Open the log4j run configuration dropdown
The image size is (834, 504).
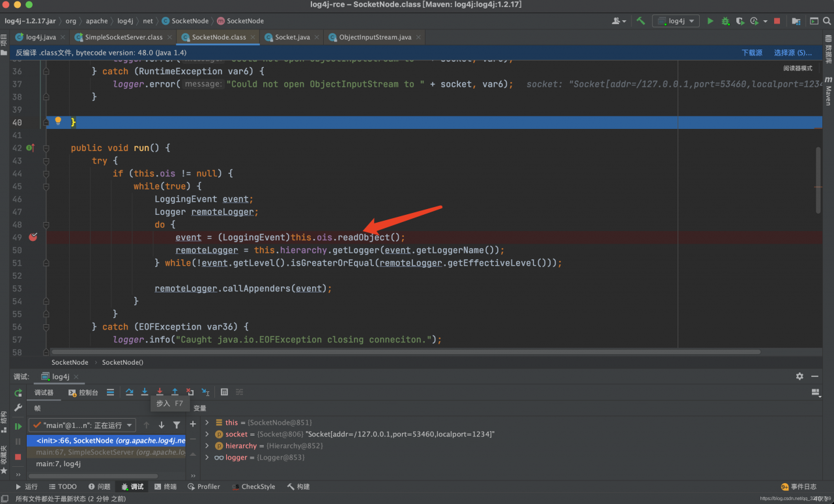coord(676,21)
